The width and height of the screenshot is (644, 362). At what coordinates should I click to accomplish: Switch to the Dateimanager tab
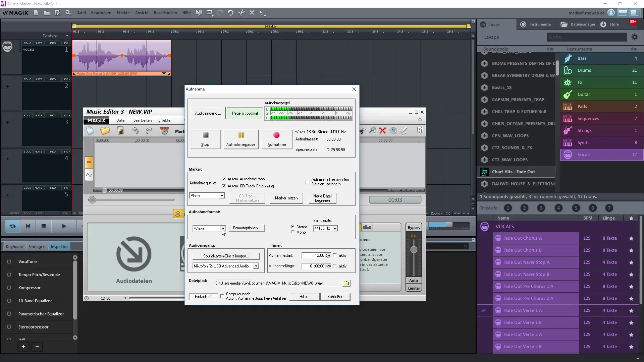pos(578,24)
